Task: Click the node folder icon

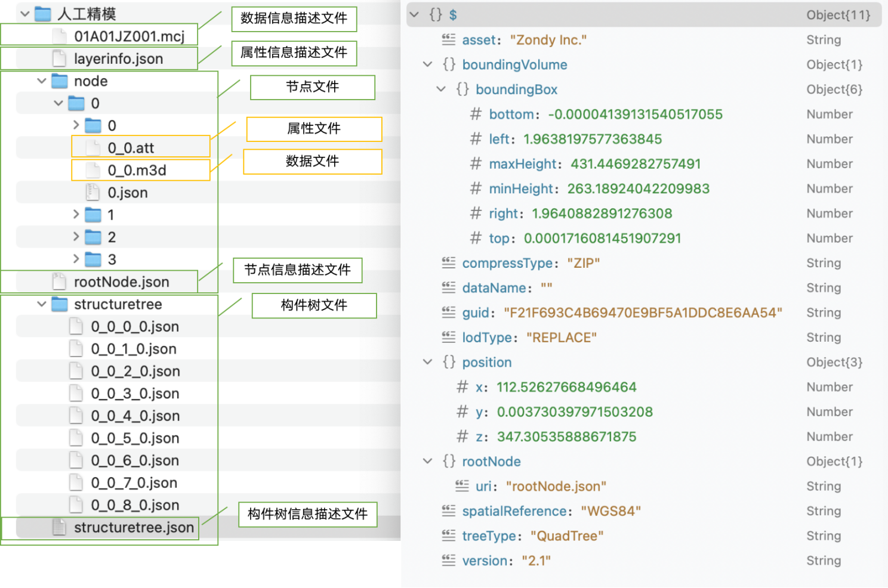Action: 60,81
